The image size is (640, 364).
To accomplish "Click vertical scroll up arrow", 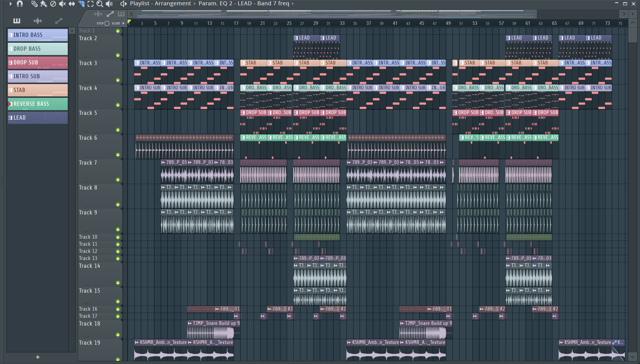I will coord(632,23).
